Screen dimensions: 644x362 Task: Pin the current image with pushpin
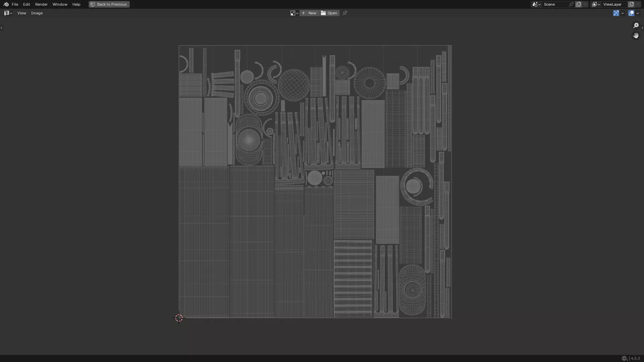[x=345, y=13]
